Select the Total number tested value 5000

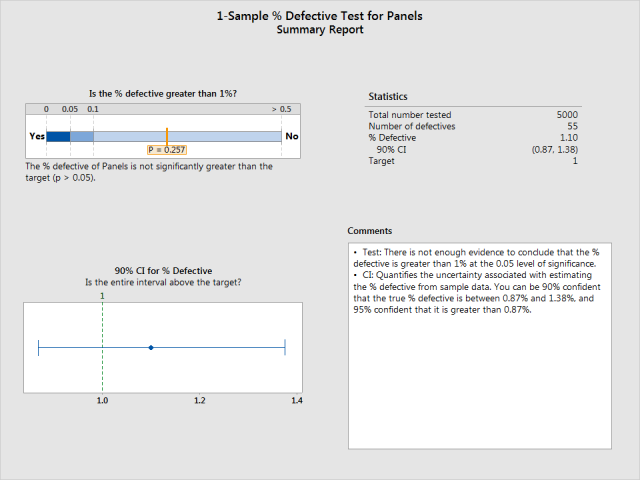pos(566,115)
